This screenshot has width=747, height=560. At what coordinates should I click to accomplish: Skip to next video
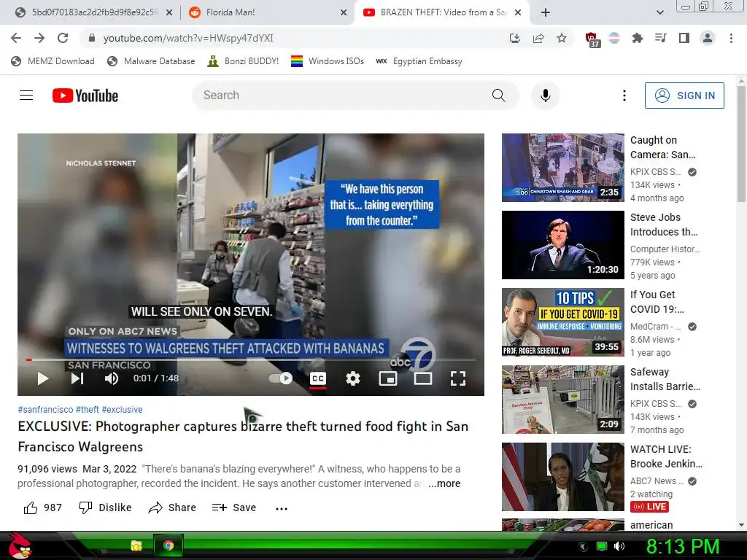coord(77,378)
